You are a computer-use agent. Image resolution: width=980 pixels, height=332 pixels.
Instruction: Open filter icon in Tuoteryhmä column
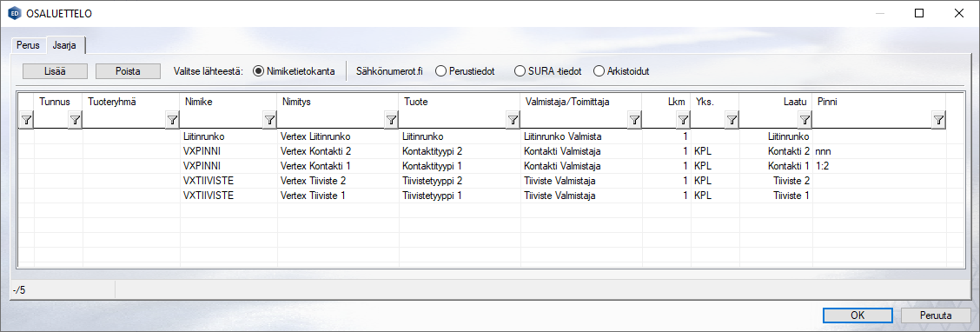click(x=173, y=121)
